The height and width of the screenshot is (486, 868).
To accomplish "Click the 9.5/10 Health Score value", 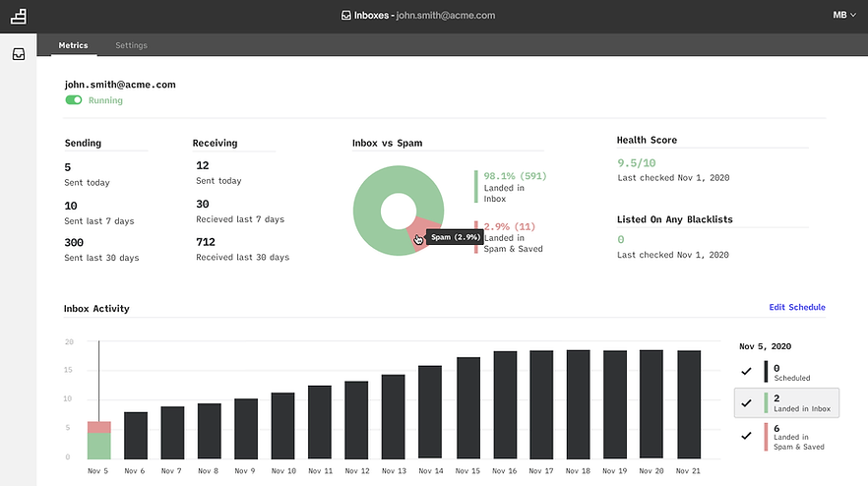I will coord(637,162).
